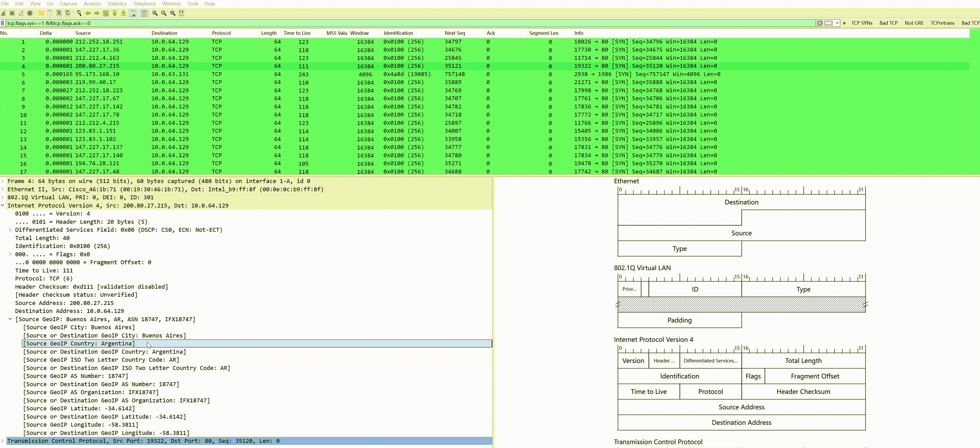This screenshot has width=980, height=448.
Task: Open recent display filters dropdown
Action: click(x=837, y=23)
